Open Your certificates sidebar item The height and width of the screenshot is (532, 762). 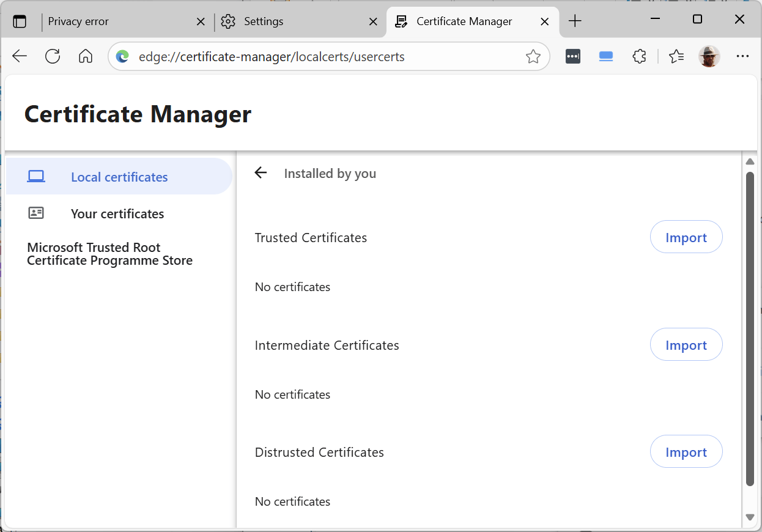117,213
